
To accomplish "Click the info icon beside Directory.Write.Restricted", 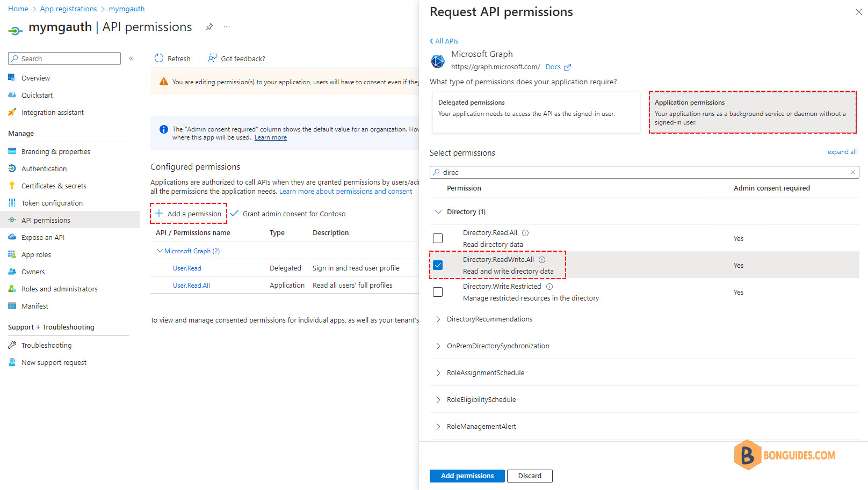I will click(549, 287).
